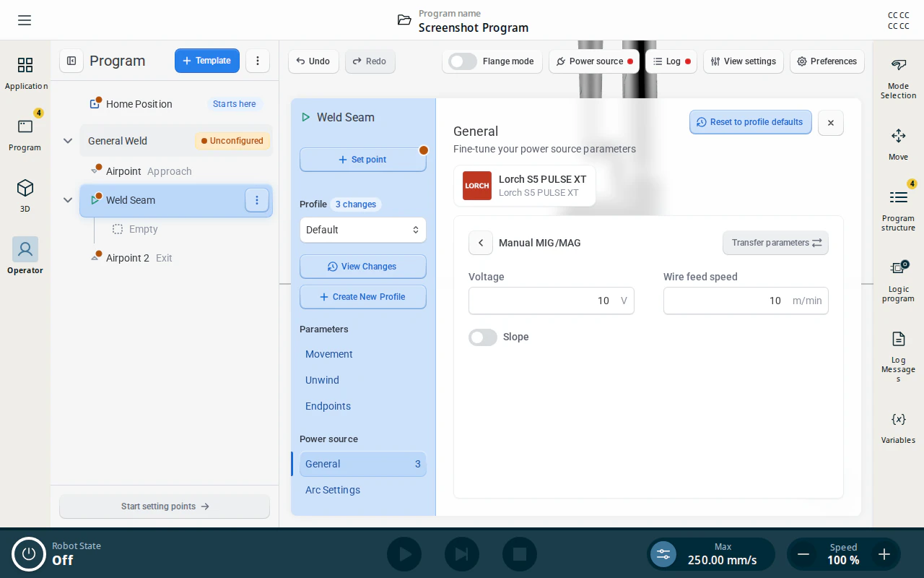Open the Program sidebar section
This screenshot has height=578, width=924.
pyautogui.click(x=25, y=135)
